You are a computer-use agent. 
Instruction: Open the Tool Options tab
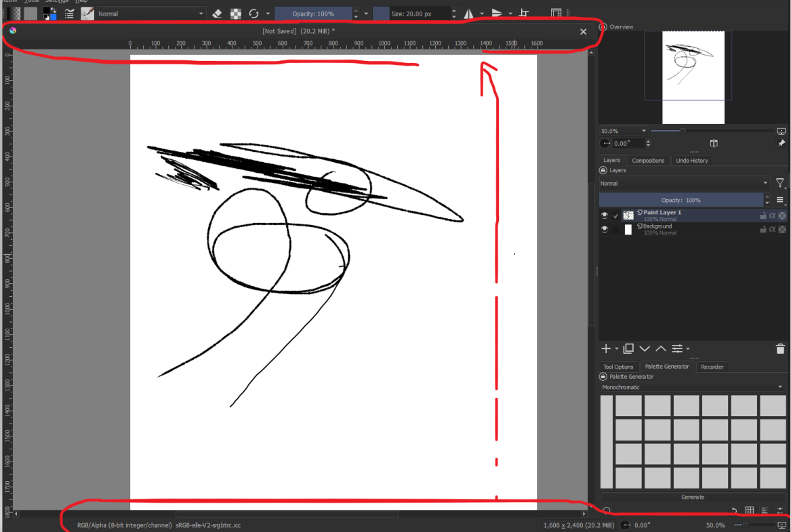click(618, 367)
